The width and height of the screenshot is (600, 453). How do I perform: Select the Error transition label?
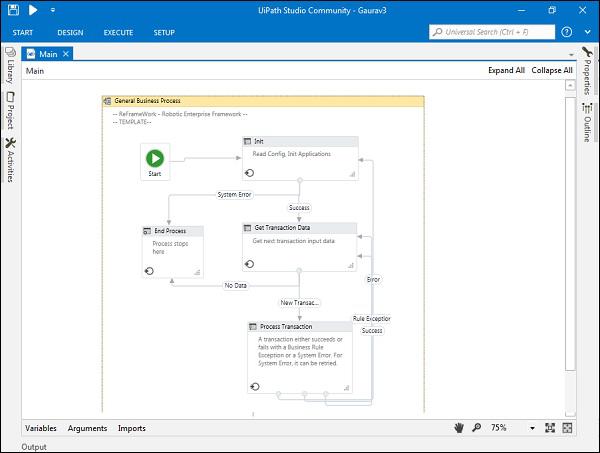(x=373, y=280)
